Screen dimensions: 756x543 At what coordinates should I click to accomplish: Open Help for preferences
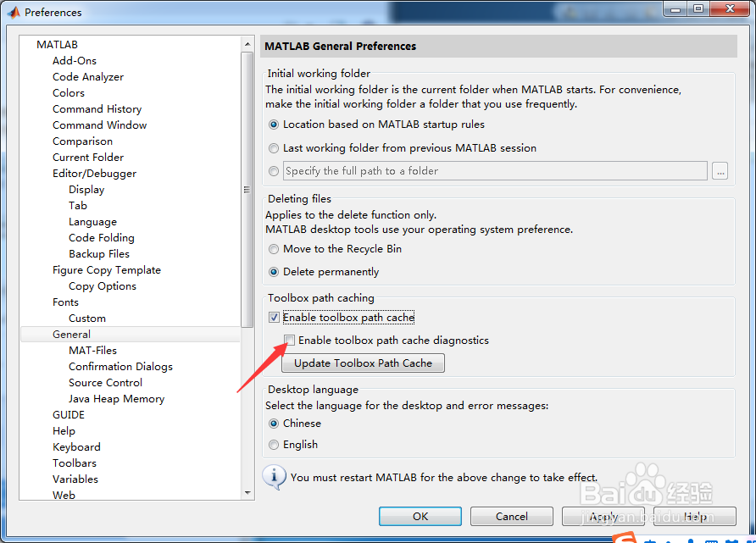point(695,517)
